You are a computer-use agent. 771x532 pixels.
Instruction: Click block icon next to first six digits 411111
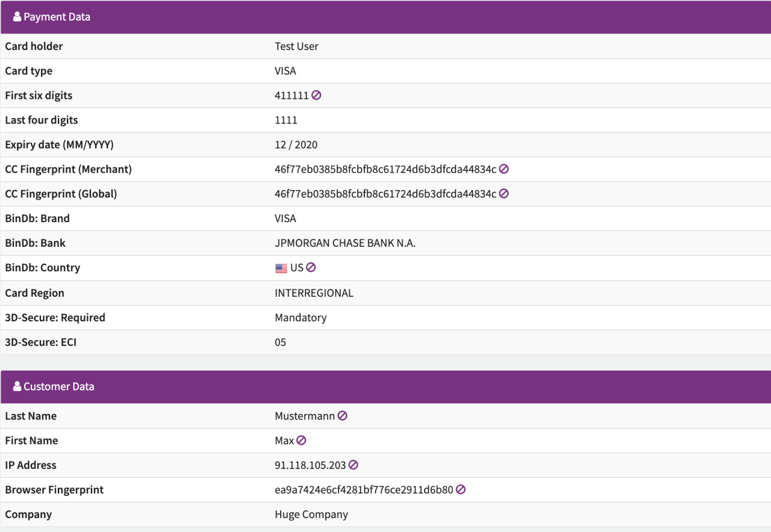pyautogui.click(x=316, y=95)
